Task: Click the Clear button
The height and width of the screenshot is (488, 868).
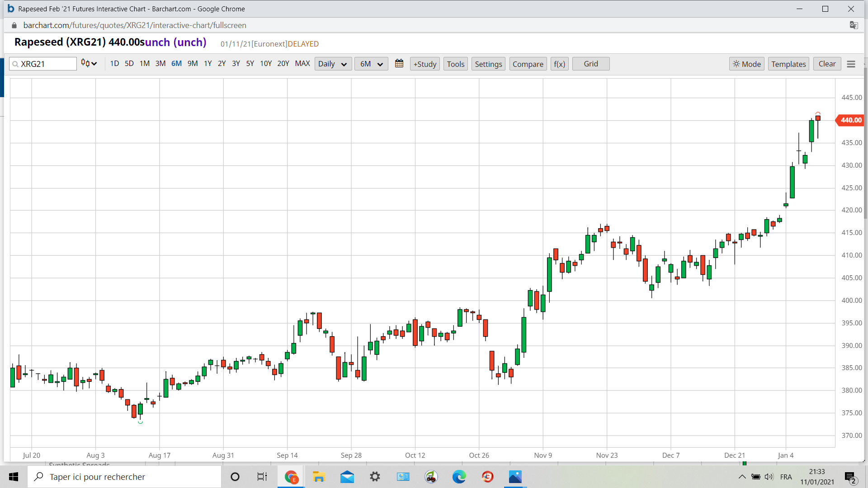Action: tap(827, 64)
